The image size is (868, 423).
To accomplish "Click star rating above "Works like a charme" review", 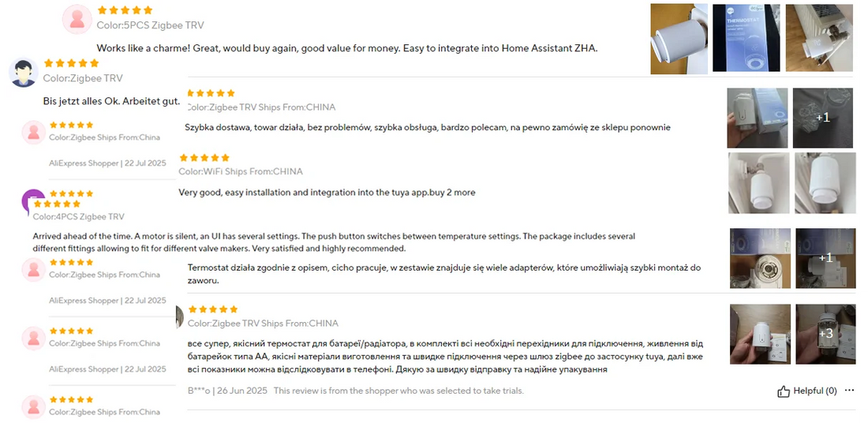I will tap(125, 10).
